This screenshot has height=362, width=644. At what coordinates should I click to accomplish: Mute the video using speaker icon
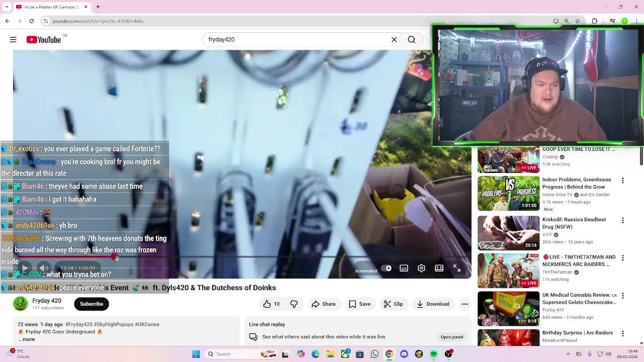44,268
